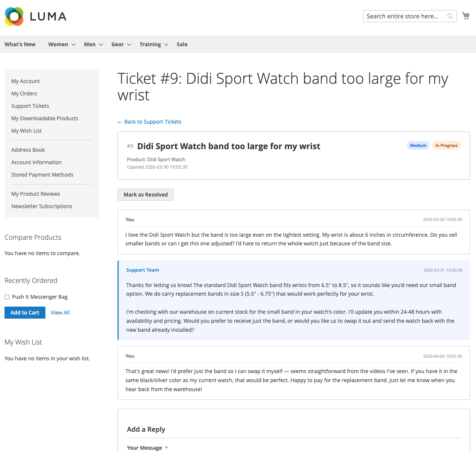
Task: Open Address Book link
Action: click(x=28, y=150)
